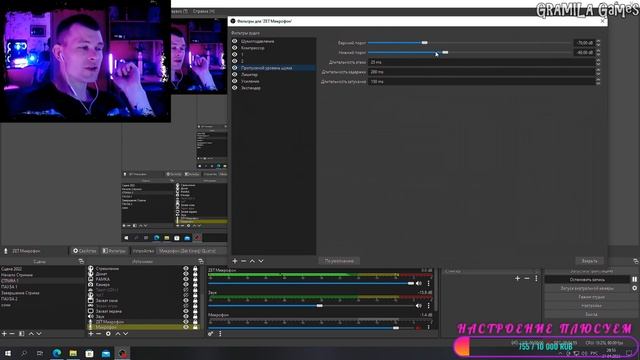This screenshot has height=360, width=640.
Task: Open Windows Start menu
Action: point(7,353)
